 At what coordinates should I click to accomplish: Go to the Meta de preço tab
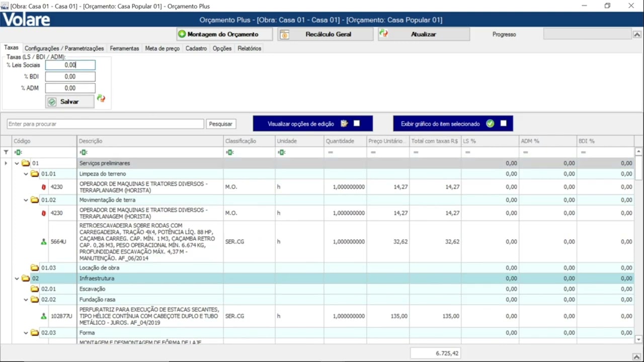162,48
